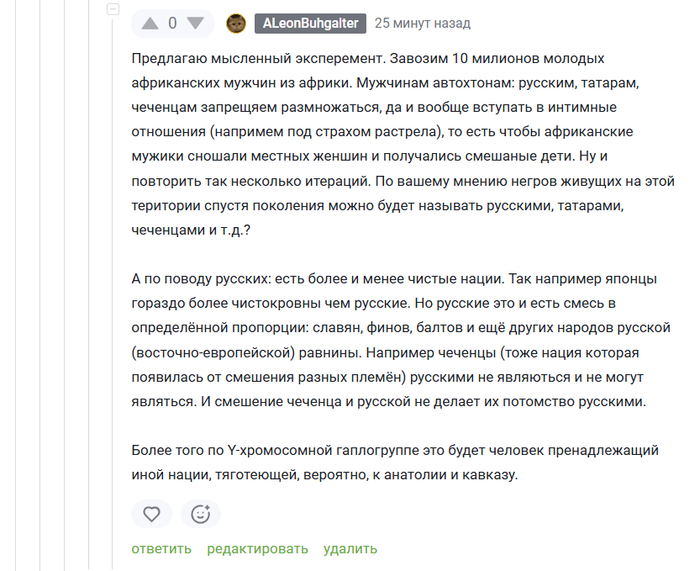Open the emoji reaction picker
This screenshot has width=700, height=571.
click(200, 514)
